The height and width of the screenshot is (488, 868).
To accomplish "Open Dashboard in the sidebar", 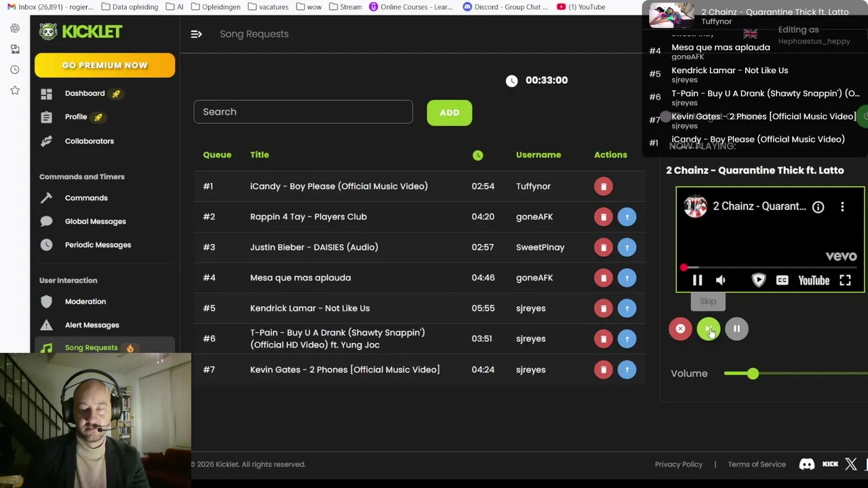I will [85, 94].
